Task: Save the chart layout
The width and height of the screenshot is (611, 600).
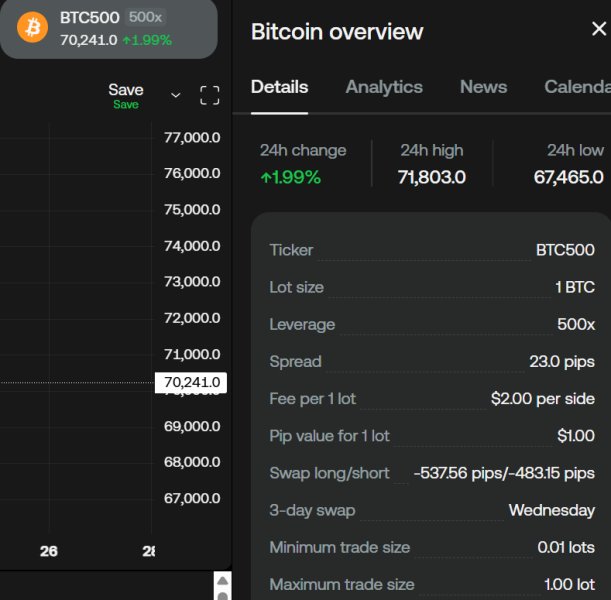Action: [126, 91]
